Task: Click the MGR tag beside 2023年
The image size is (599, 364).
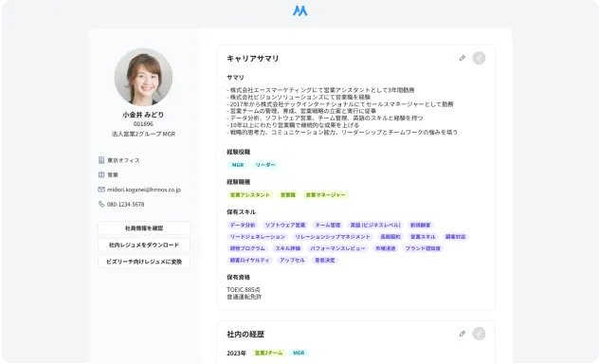Action: [x=299, y=353]
